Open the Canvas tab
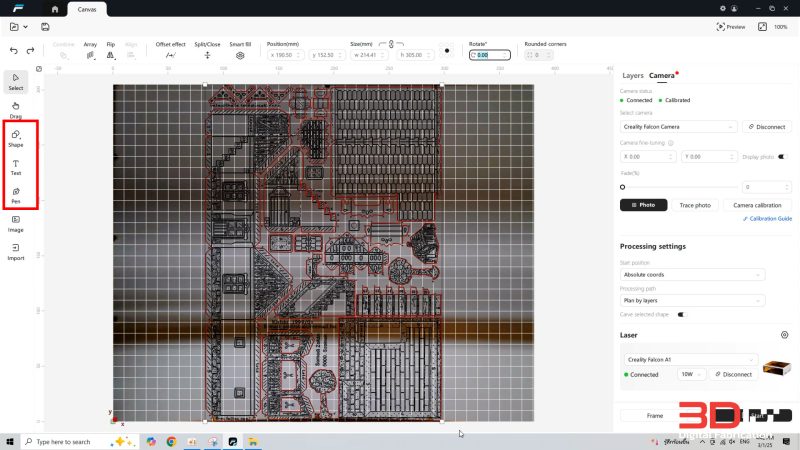This screenshot has height=450, width=800. point(87,9)
